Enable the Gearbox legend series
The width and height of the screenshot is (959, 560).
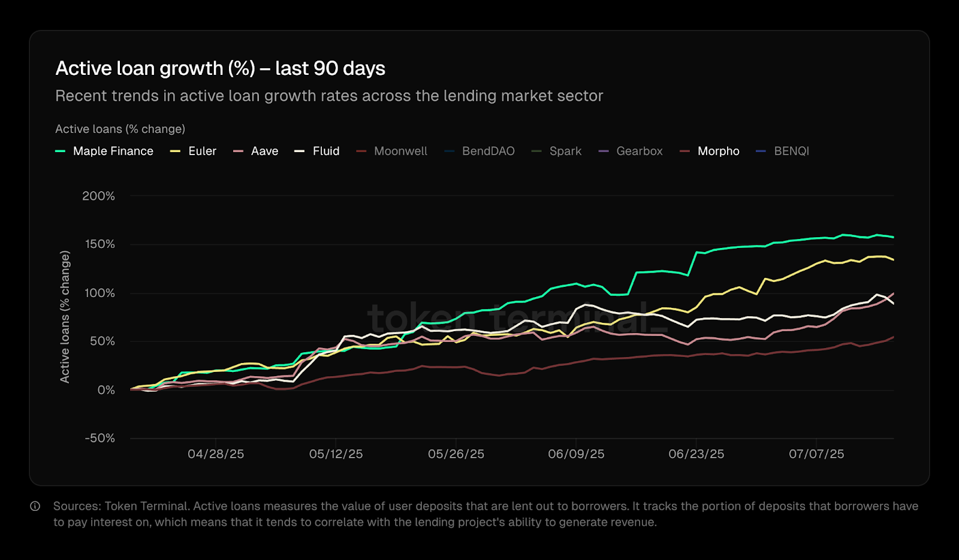pos(631,151)
